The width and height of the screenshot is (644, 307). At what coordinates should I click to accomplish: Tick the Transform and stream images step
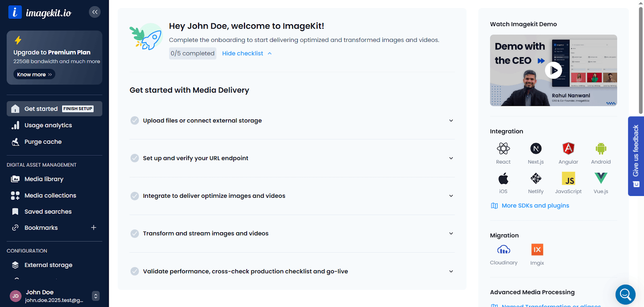click(135, 234)
